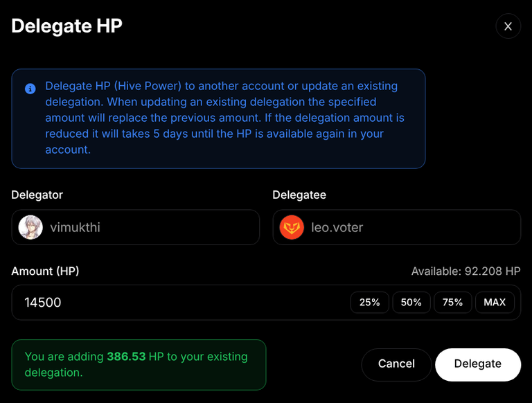Click the blue info icon in banner
Screen dimensions: 532x403
[x=30, y=89]
